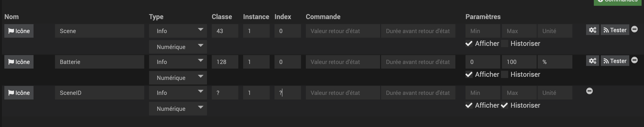Viewport: 644px width, 127px height.
Task: Test the Scene command with Tester button
Action: tap(615, 30)
